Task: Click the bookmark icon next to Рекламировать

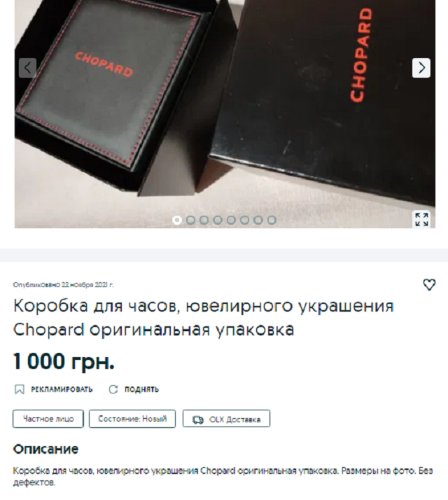Action: (x=20, y=389)
